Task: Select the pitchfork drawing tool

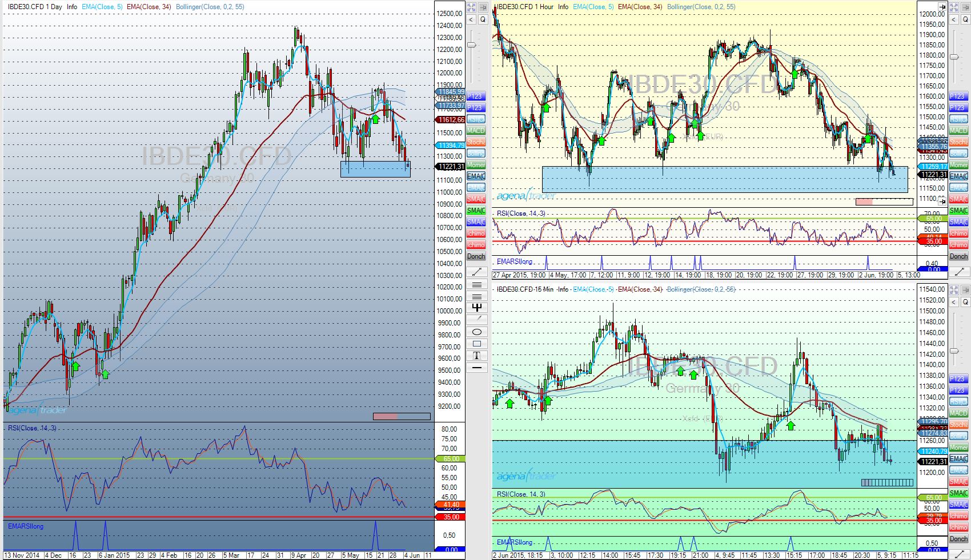Action: [476, 308]
